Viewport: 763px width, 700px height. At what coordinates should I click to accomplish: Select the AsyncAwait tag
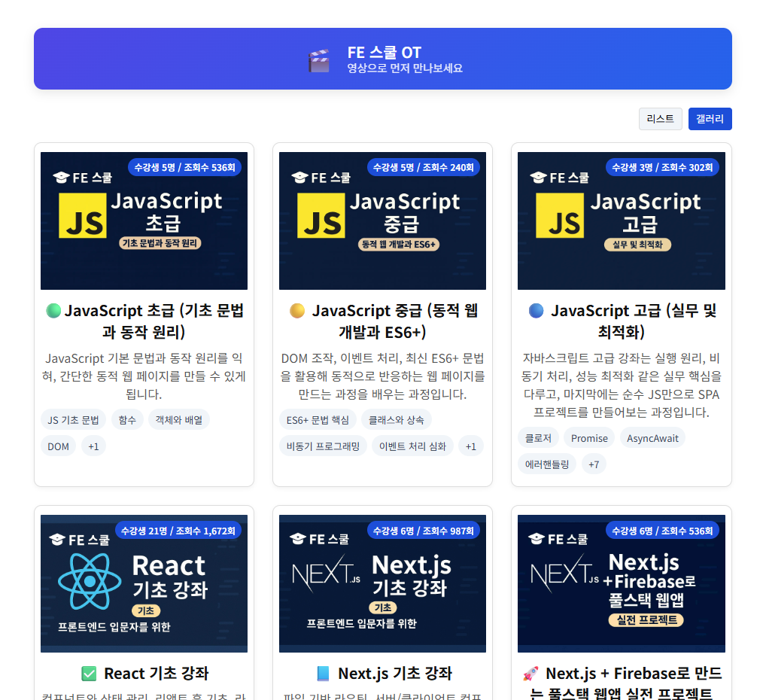(x=652, y=437)
